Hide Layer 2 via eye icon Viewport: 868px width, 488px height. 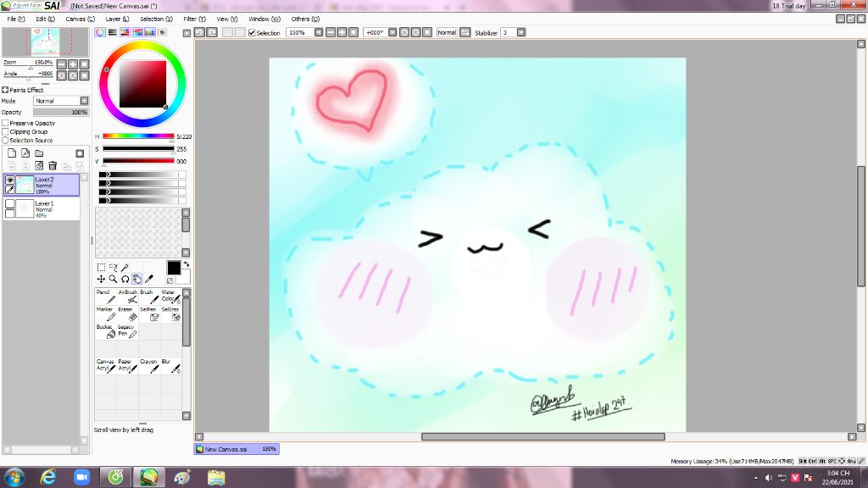click(10, 180)
